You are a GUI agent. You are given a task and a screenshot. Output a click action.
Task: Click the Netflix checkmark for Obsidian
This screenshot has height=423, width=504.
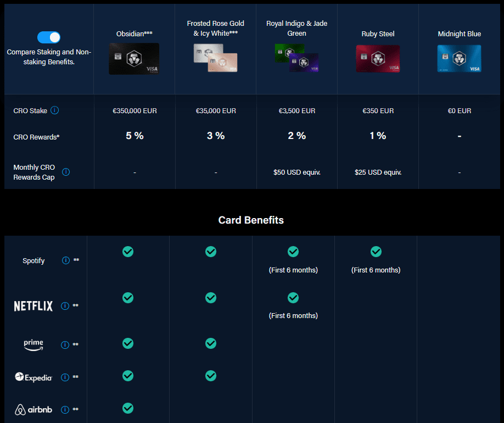[x=128, y=298]
